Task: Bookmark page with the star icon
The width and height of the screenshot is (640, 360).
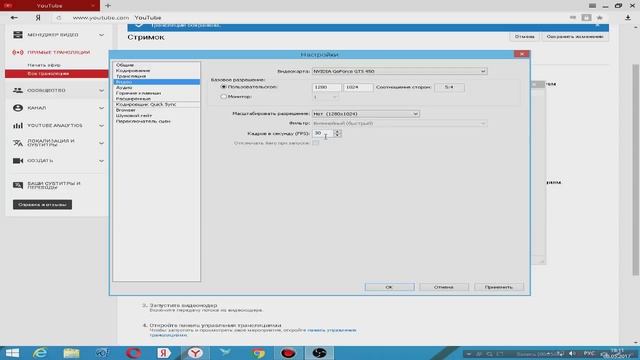Action: point(600,18)
